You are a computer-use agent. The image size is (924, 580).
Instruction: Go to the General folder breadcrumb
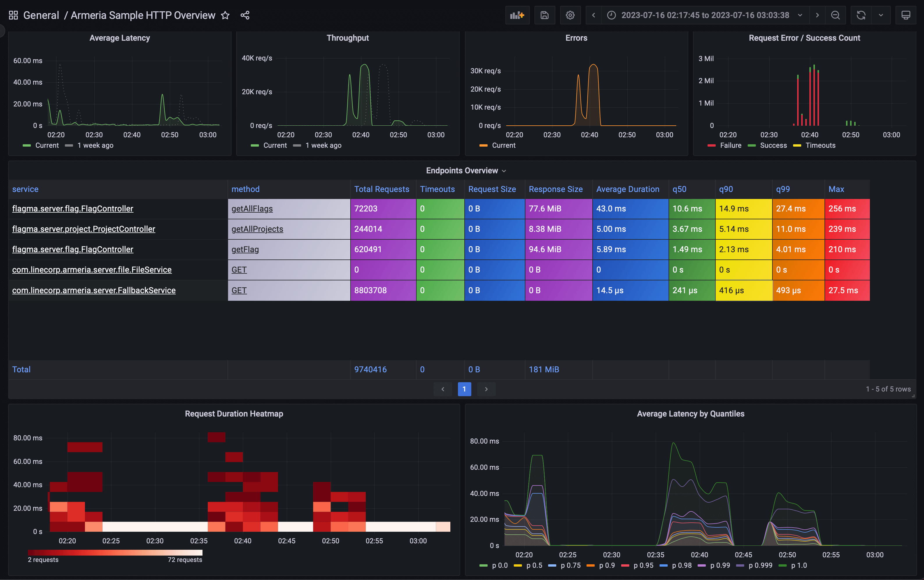coord(41,15)
